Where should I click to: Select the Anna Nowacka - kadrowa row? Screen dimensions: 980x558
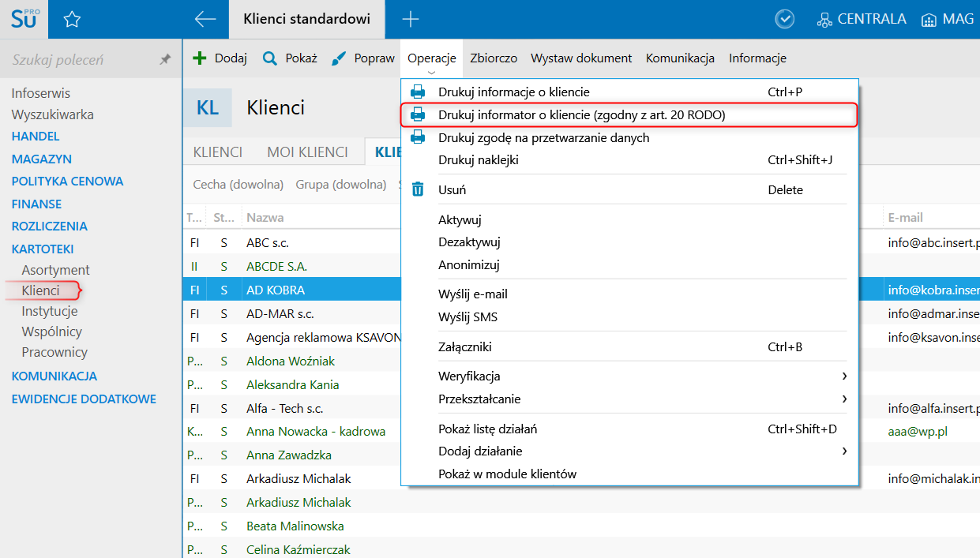point(316,432)
